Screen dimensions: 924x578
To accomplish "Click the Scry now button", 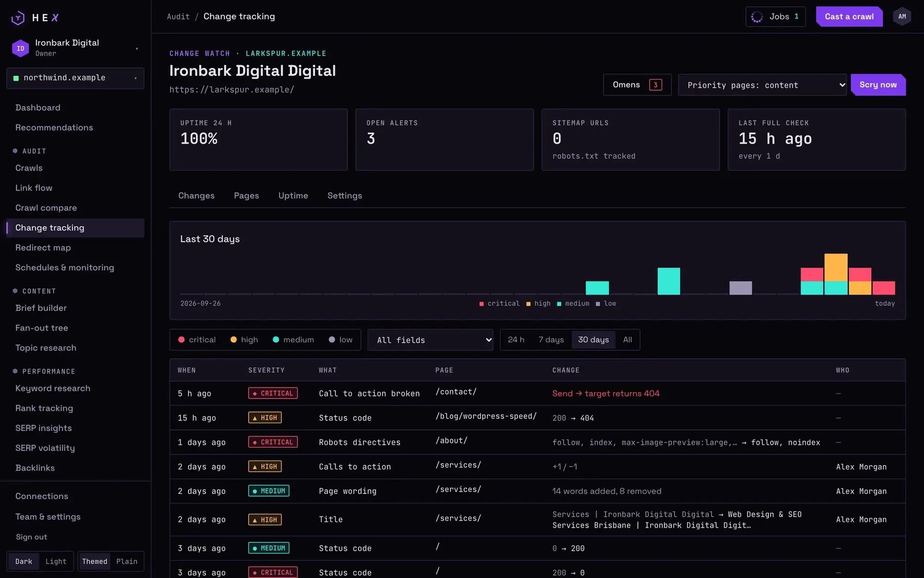I will click(x=878, y=85).
